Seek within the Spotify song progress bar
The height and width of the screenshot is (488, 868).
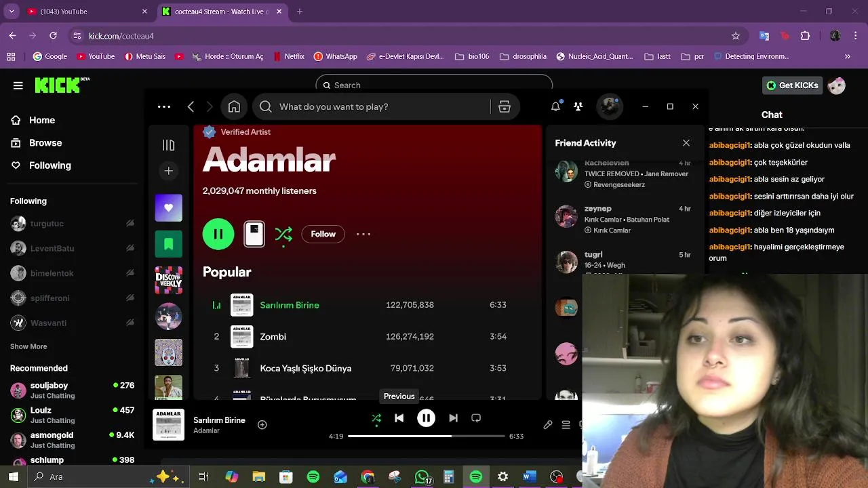click(x=426, y=436)
